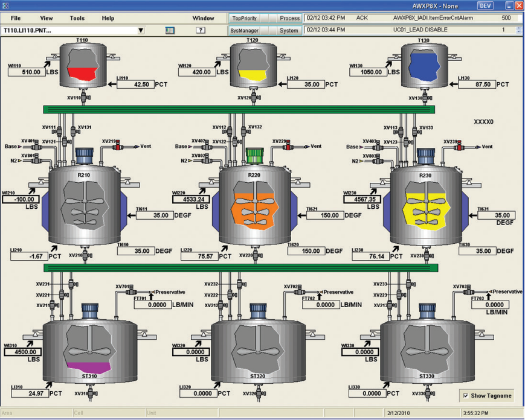This screenshot has height=420, width=525.
Task: Open the View menu
Action: point(46,18)
